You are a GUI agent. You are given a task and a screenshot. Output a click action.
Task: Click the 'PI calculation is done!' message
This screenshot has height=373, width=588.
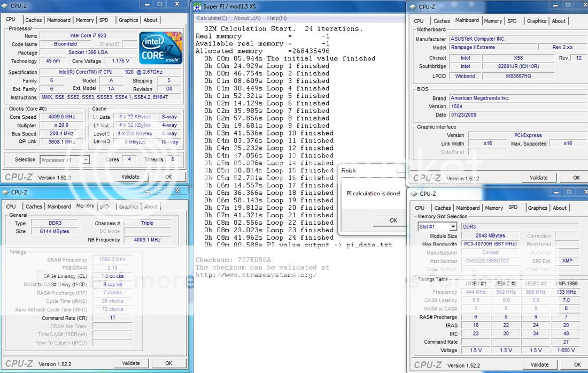374,193
